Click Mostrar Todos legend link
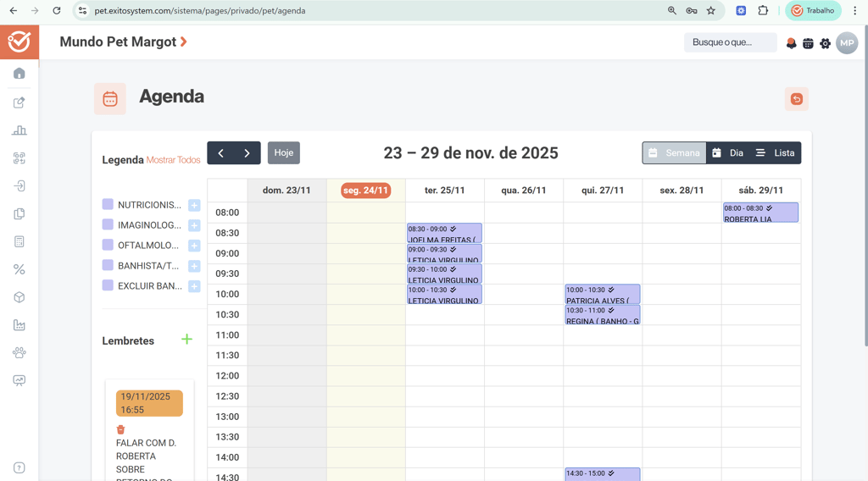This screenshot has height=481, width=868. tap(173, 160)
